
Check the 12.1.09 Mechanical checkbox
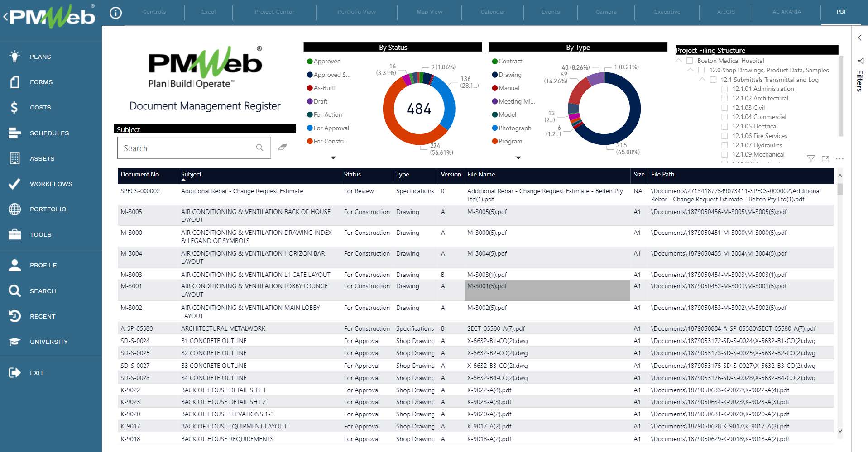(724, 155)
